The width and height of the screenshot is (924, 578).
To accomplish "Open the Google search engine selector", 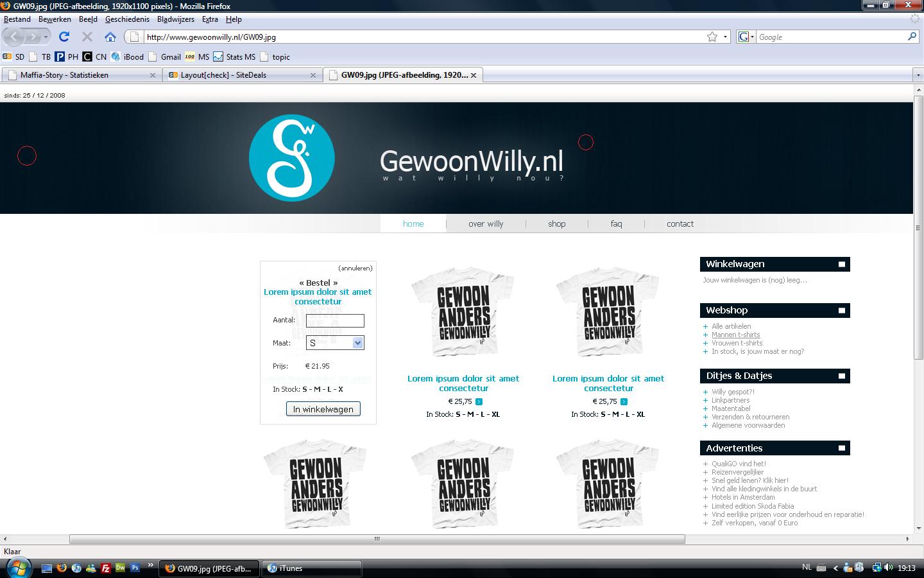I will click(746, 37).
